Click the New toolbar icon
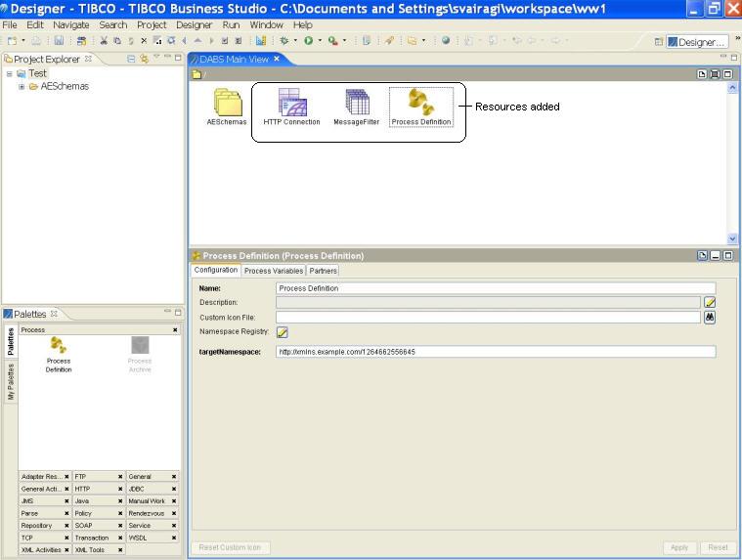The height and width of the screenshot is (560, 742). [x=13, y=41]
